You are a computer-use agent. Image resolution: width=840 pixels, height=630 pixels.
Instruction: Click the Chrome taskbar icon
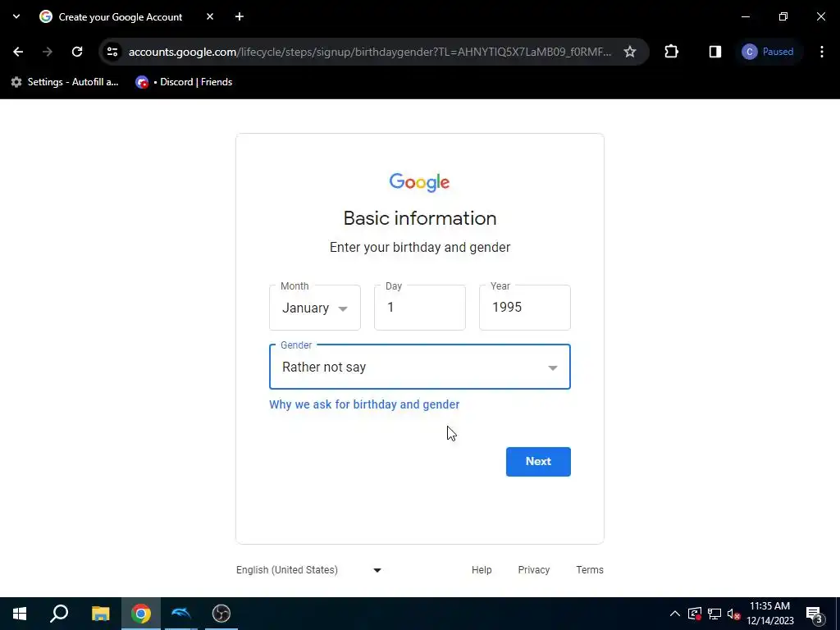[x=141, y=614]
